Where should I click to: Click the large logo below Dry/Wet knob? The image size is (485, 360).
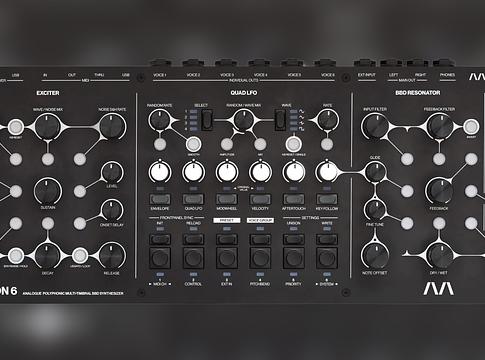438,289
